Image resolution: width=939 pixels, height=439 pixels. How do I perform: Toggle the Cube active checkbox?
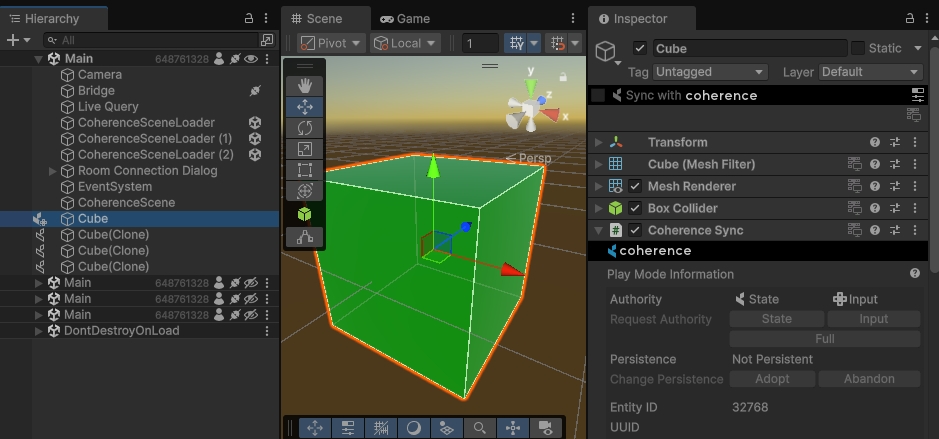640,48
